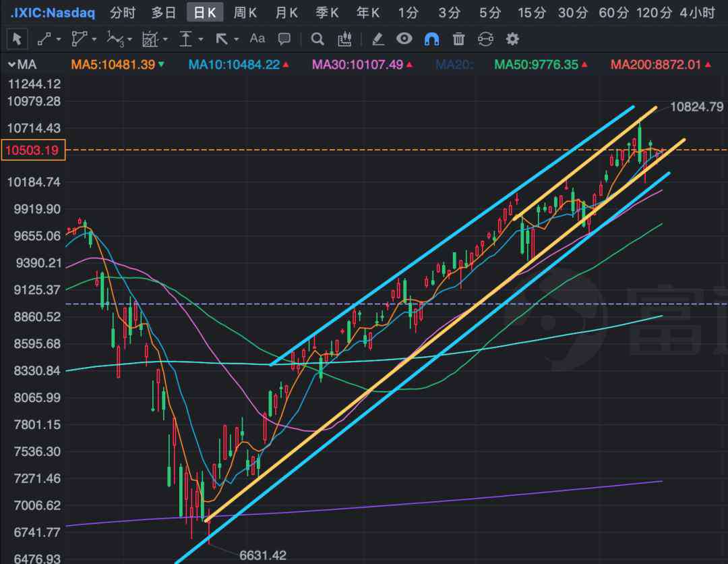Switch to 多日 multi-day tab

point(163,13)
